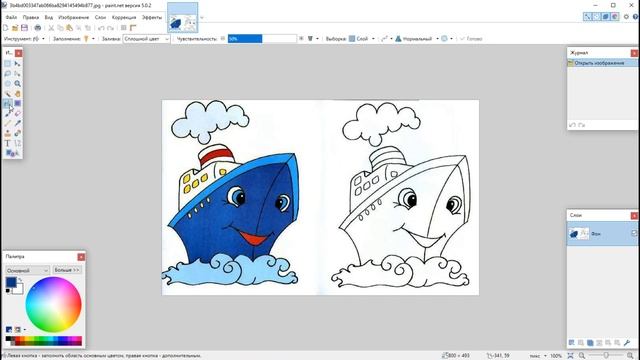Select the Recolor tool

18,133
